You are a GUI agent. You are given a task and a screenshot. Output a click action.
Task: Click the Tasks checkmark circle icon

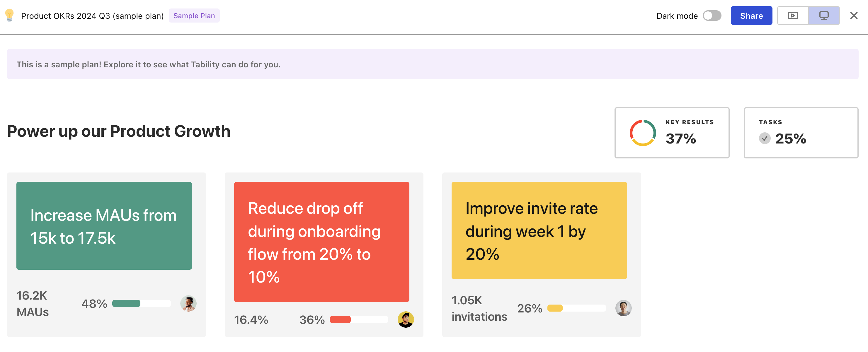[765, 138]
